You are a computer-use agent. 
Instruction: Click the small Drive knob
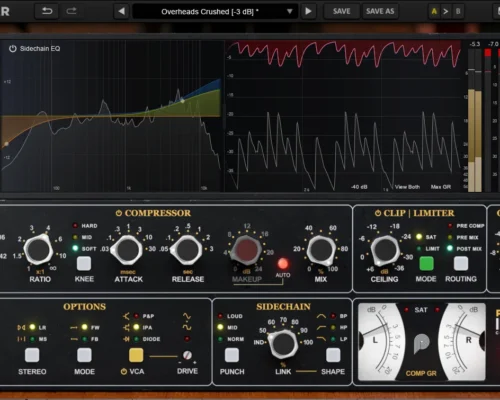(x=187, y=355)
